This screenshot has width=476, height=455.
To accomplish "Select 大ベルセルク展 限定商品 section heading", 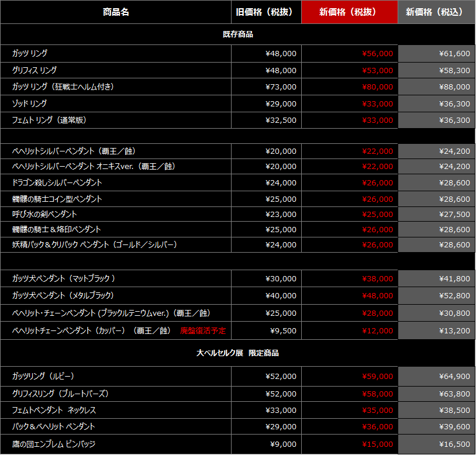I will tap(237, 353).
